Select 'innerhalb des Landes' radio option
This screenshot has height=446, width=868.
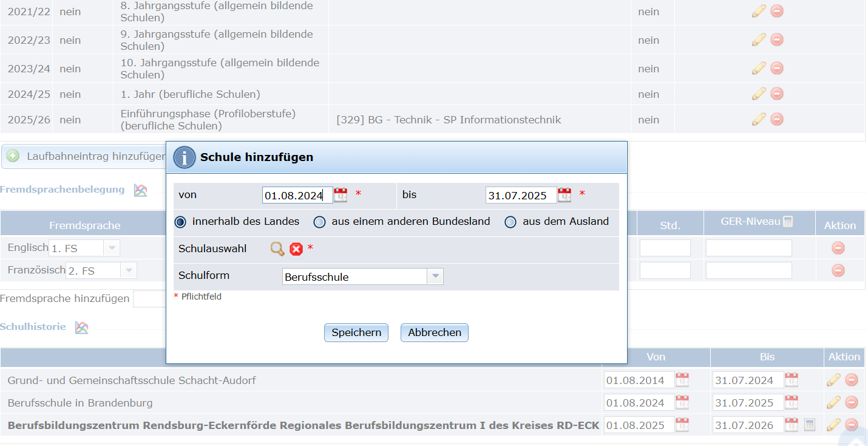[x=180, y=222]
